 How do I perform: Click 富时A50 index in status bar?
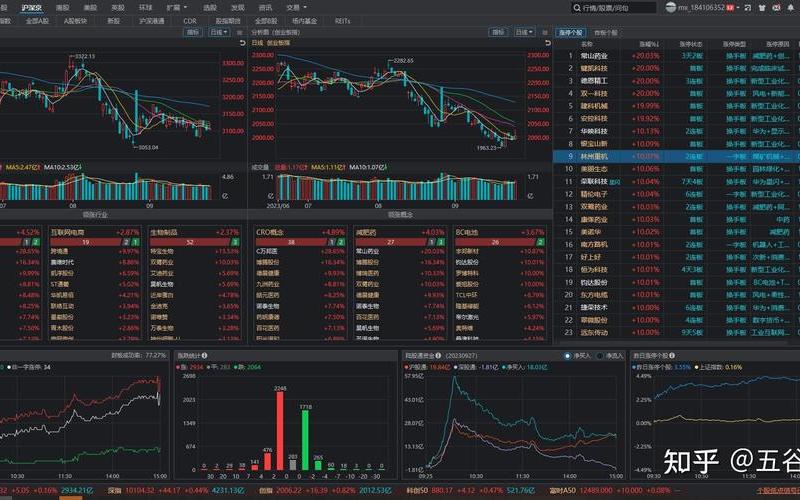click(561, 491)
